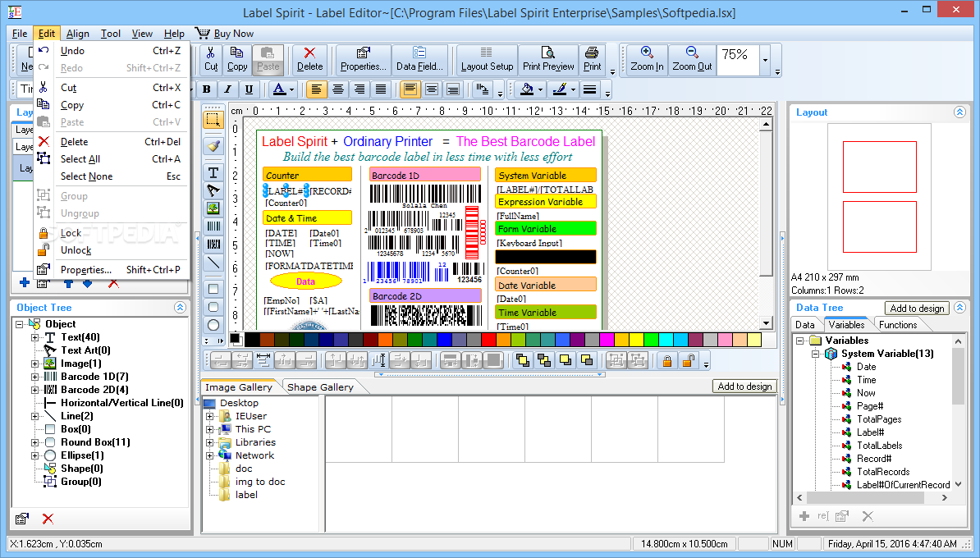Select the Round Box tool
Image resolution: width=980 pixels, height=558 pixels.
(213, 307)
